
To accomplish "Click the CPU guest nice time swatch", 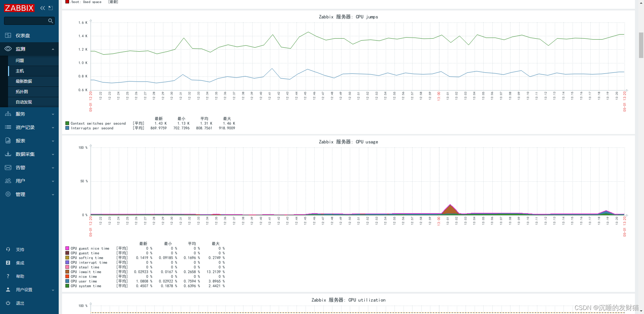I will tap(67, 248).
